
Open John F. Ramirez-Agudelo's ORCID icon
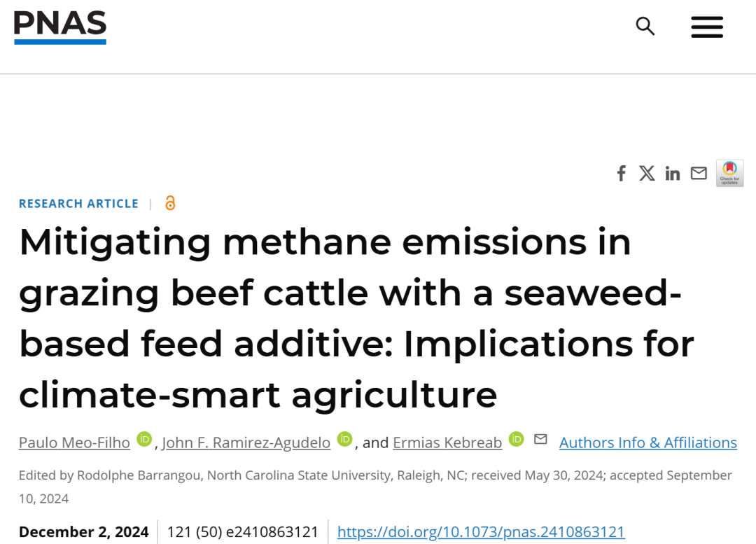344,439
